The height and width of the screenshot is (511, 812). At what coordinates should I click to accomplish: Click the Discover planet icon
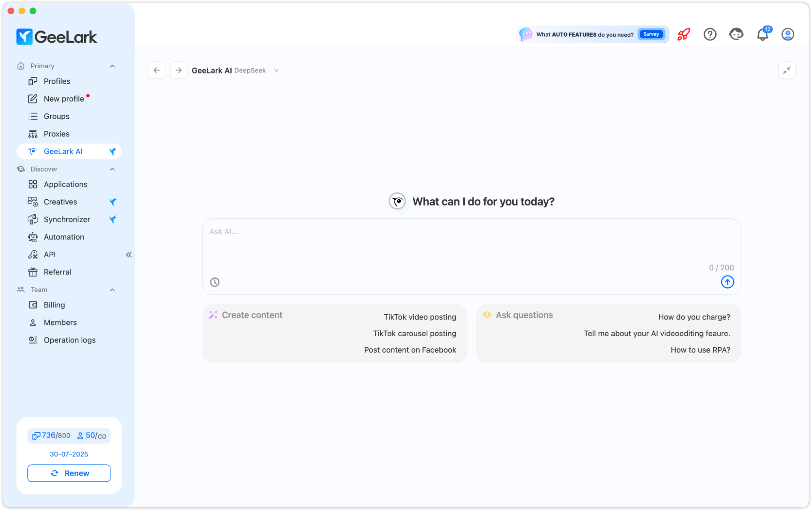click(x=21, y=169)
